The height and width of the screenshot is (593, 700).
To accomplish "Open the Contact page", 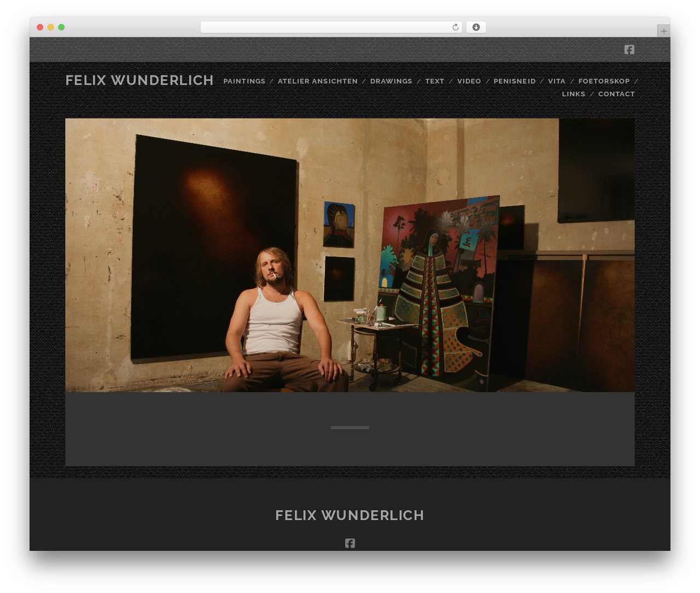I will click(x=616, y=94).
